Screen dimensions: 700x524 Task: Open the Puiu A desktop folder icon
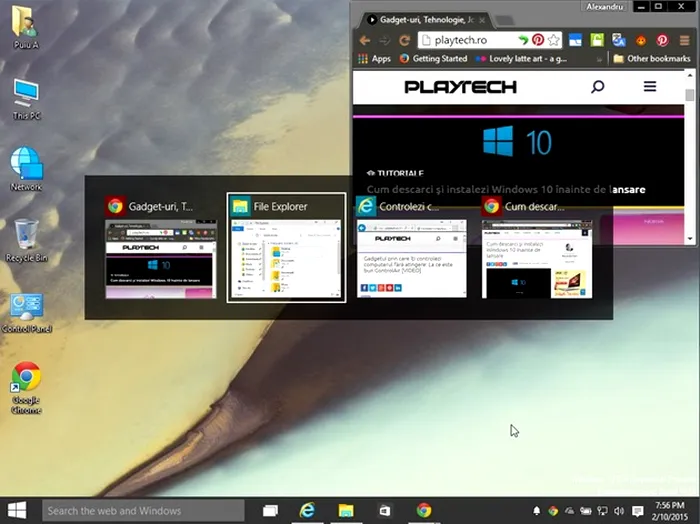tap(25, 27)
